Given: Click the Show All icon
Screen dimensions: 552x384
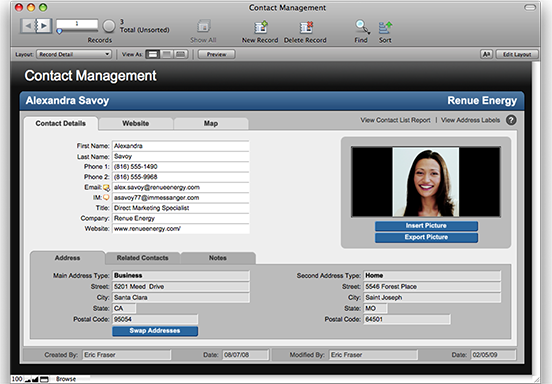Looking at the screenshot, I should tap(203, 26).
